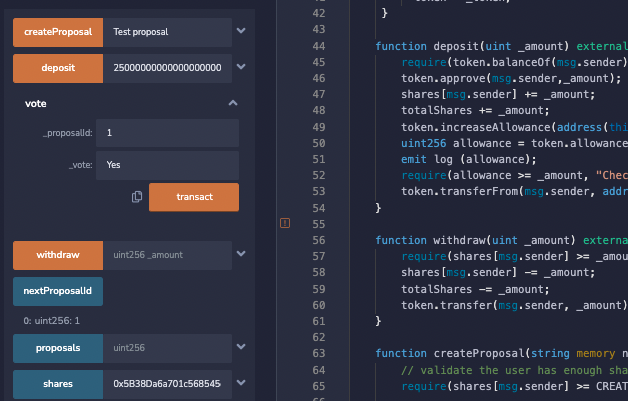The image size is (628, 401).
Task: Click the 'emit log (allowance);' line
Action: (x=469, y=159)
